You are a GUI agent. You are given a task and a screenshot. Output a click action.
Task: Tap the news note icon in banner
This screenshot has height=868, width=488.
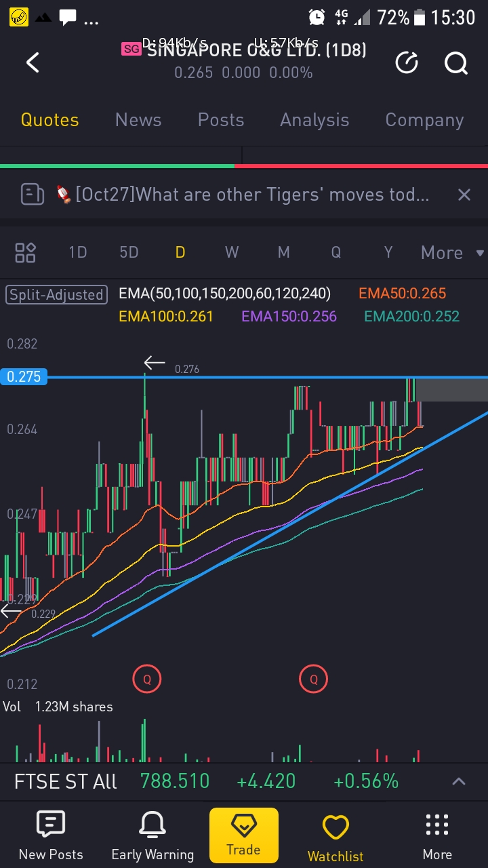pos(32,195)
